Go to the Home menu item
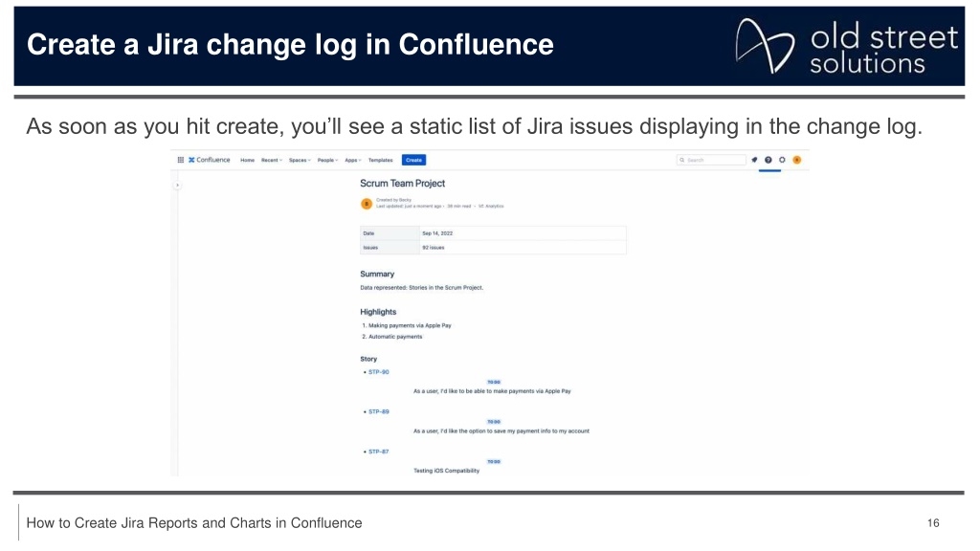980x551 pixels. click(248, 160)
